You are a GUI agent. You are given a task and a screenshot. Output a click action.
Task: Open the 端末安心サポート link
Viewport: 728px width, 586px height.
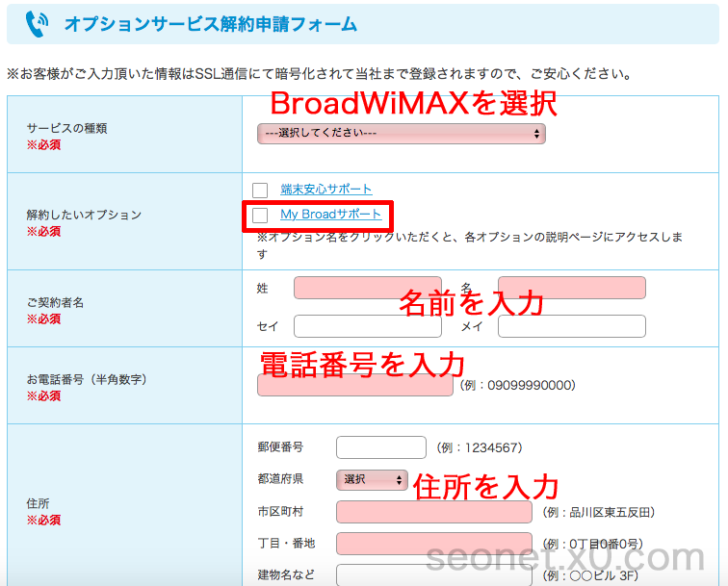[x=325, y=189]
